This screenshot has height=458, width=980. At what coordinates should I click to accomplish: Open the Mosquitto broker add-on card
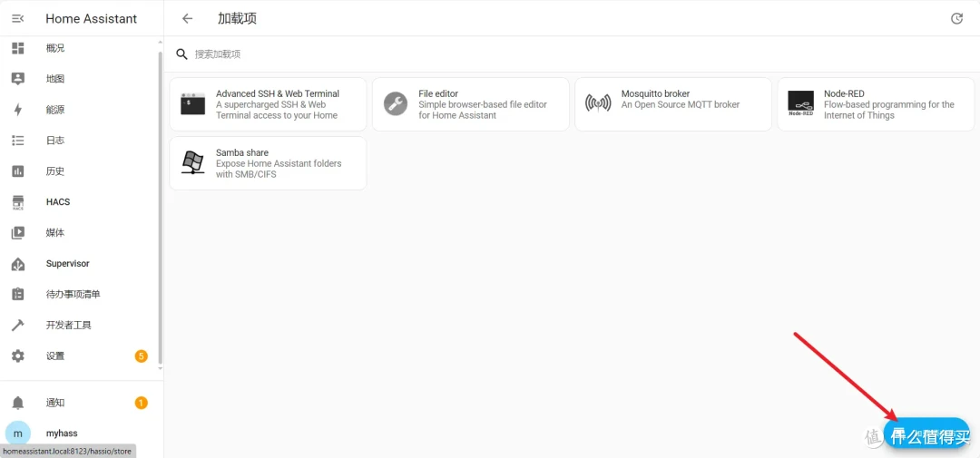tap(673, 104)
